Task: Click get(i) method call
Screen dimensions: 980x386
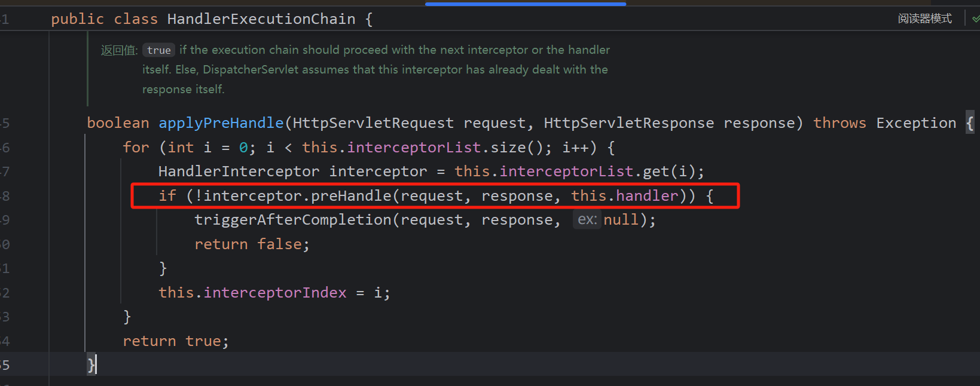Action: pos(668,172)
